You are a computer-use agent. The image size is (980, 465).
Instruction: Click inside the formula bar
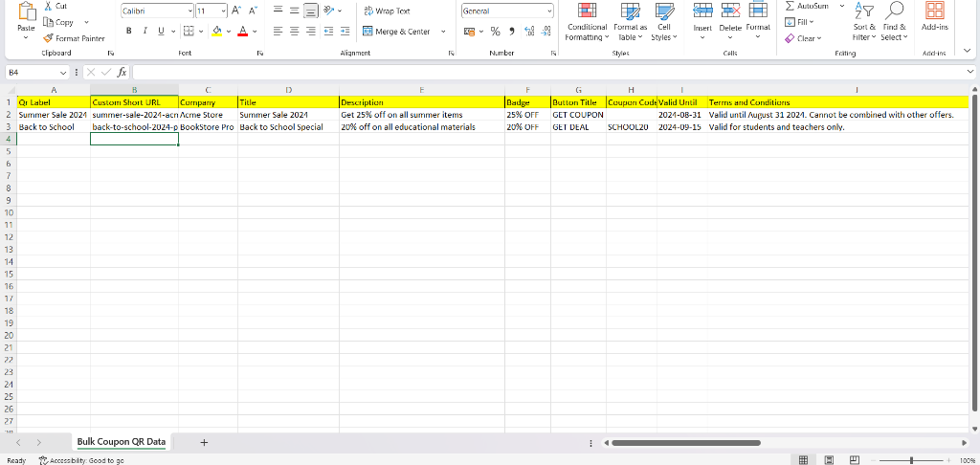pyautogui.click(x=548, y=73)
